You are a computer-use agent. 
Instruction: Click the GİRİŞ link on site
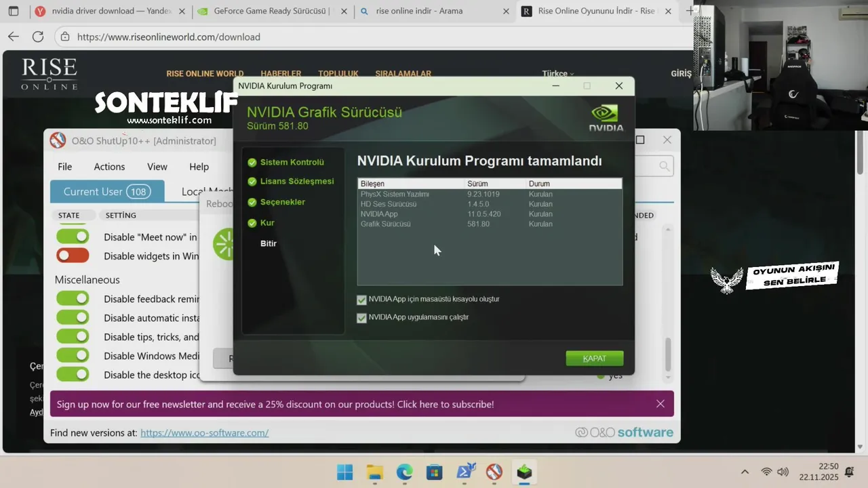[682, 74]
